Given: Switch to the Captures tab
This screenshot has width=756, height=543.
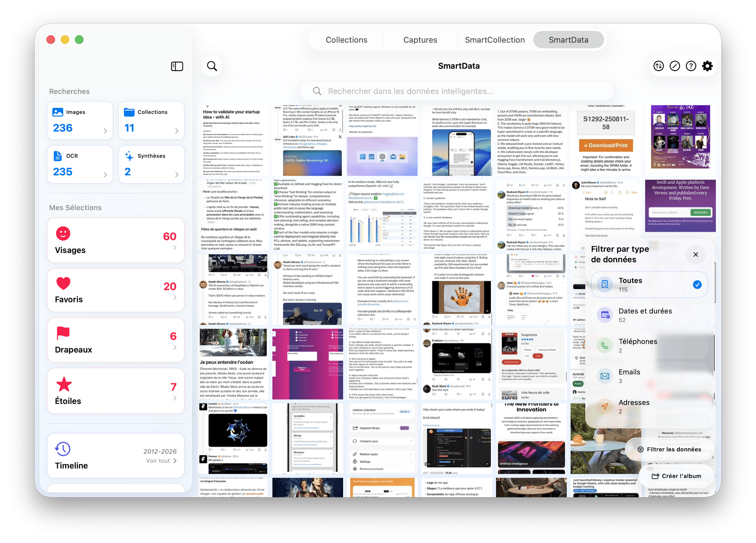Looking at the screenshot, I should tap(420, 40).
